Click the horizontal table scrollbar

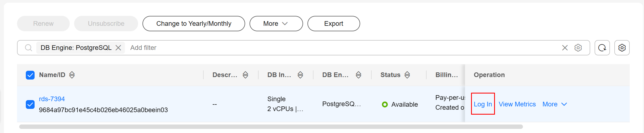click(271, 127)
